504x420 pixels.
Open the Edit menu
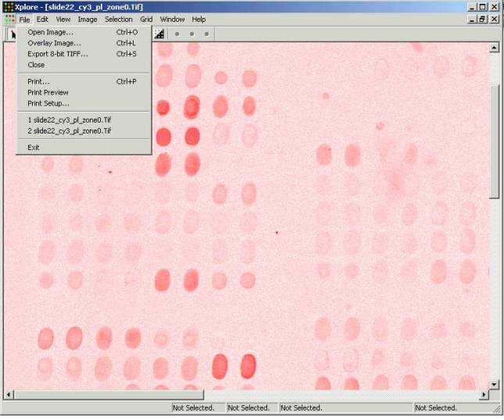[42, 20]
